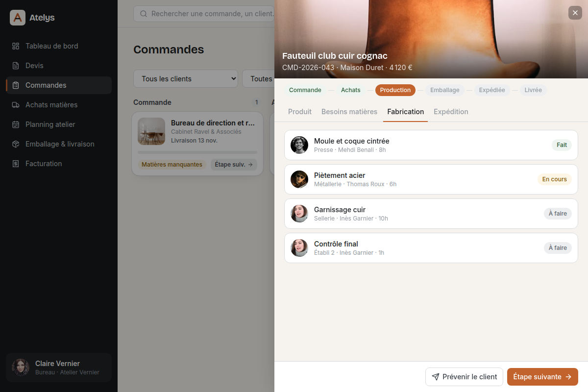Select the Production stage pill
The image size is (588, 392).
(x=395, y=90)
